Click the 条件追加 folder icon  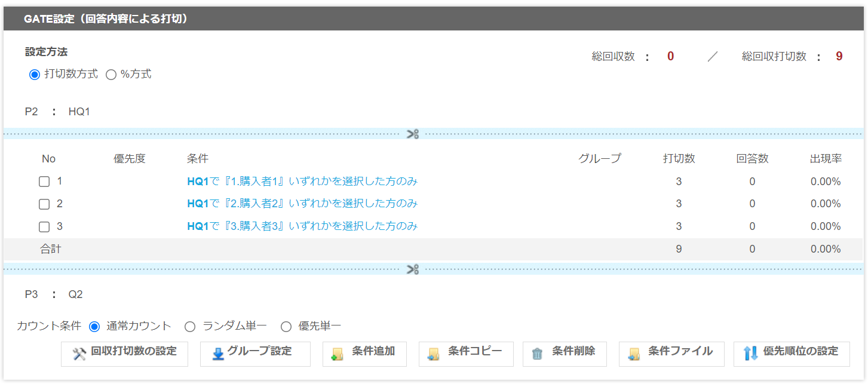click(338, 354)
